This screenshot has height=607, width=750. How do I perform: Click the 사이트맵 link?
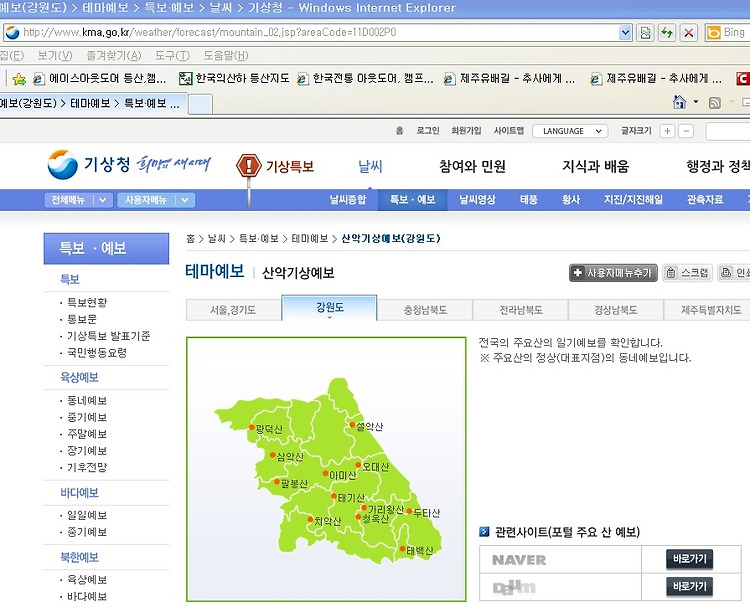(509, 131)
